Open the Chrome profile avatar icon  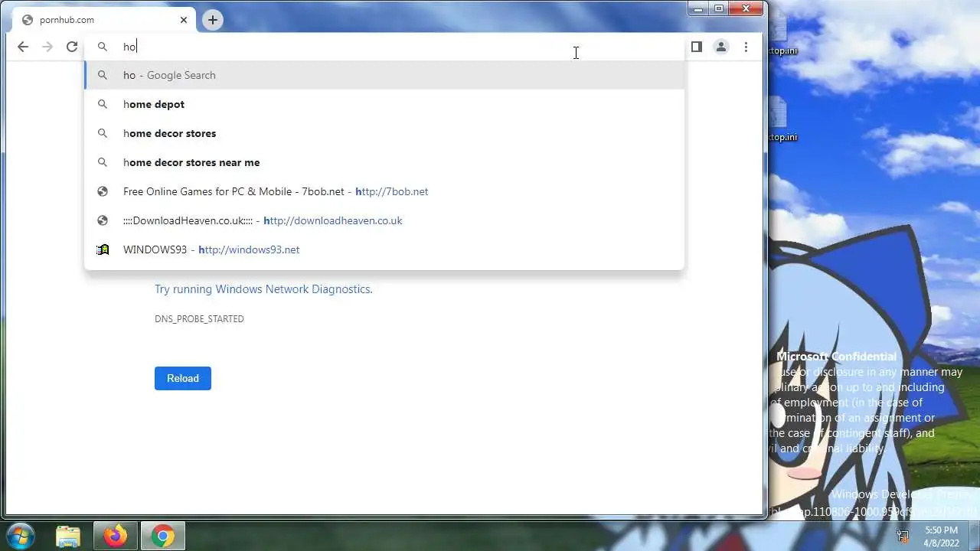point(721,47)
